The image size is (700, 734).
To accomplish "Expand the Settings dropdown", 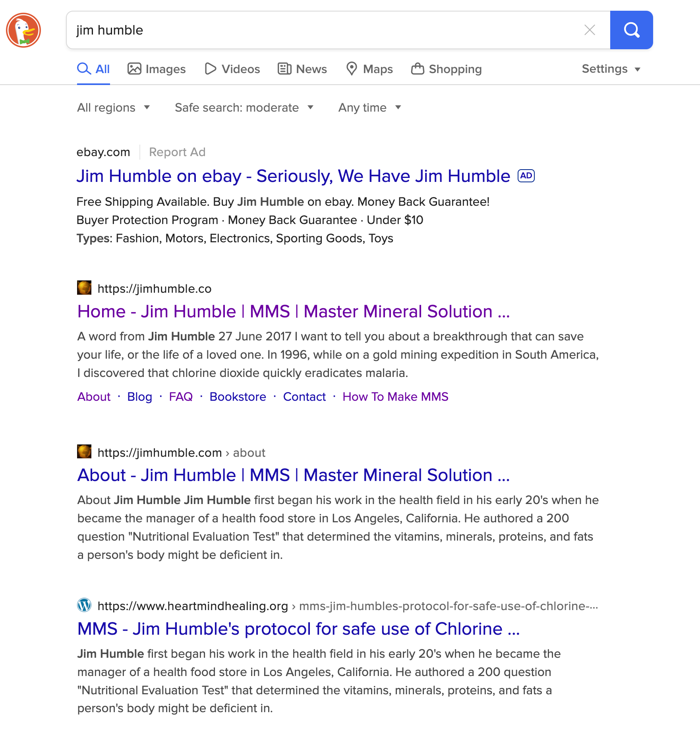I will 611,69.
